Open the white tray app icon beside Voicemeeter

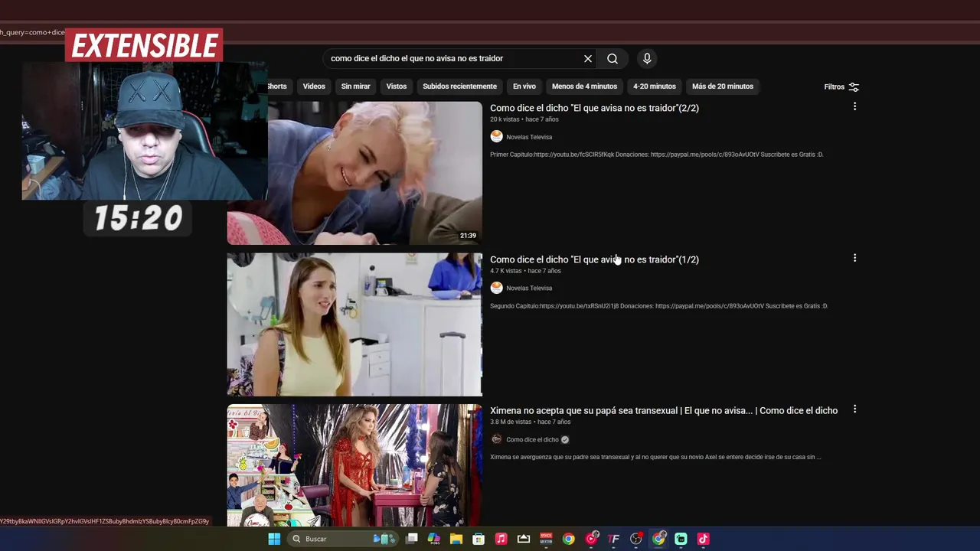click(x=524, y=539)
